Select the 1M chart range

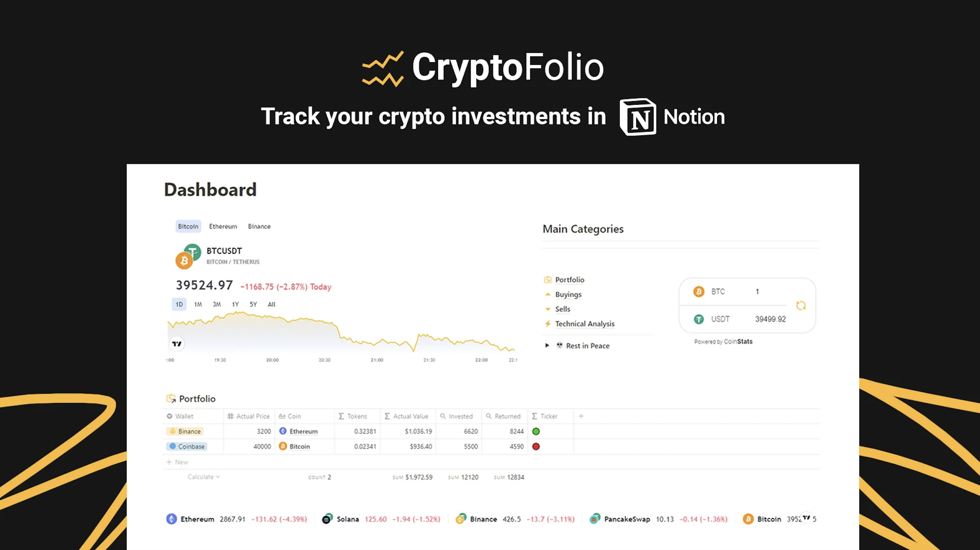click(x=198, y=304)
